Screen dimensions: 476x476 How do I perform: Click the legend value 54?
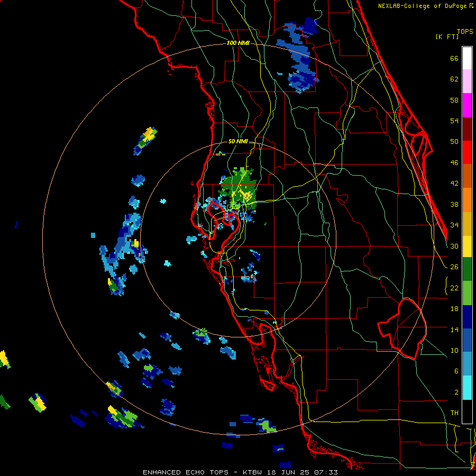pyautogui.click(x=454, y=121)
